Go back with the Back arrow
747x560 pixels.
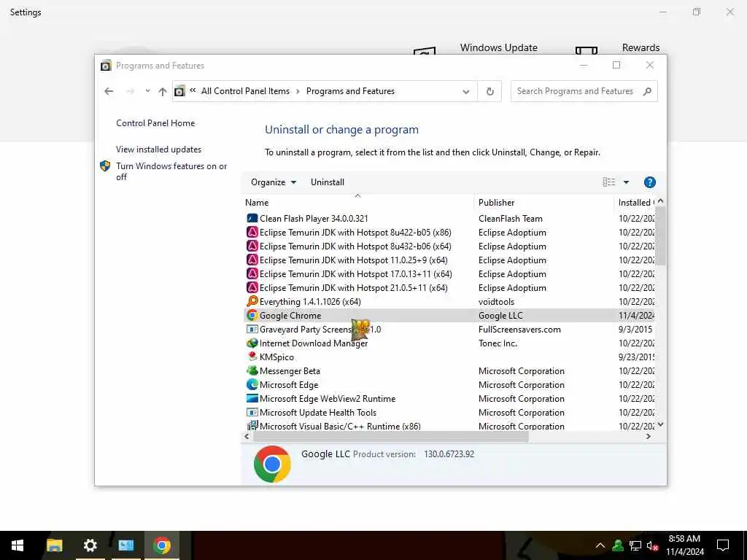(x=109, y=91)
